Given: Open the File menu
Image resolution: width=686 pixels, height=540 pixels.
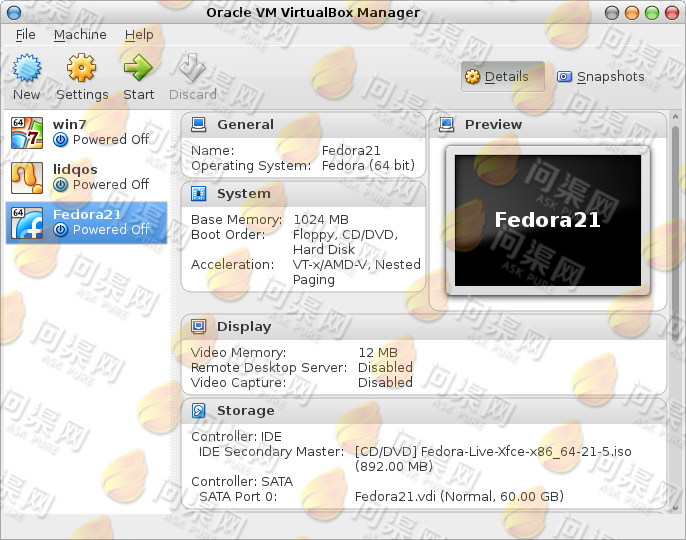Looking at the screenshot, I should (25, 35).
